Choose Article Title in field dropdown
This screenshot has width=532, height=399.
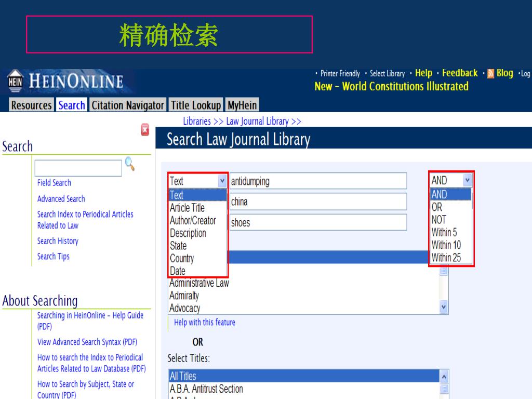pos(198,208)
